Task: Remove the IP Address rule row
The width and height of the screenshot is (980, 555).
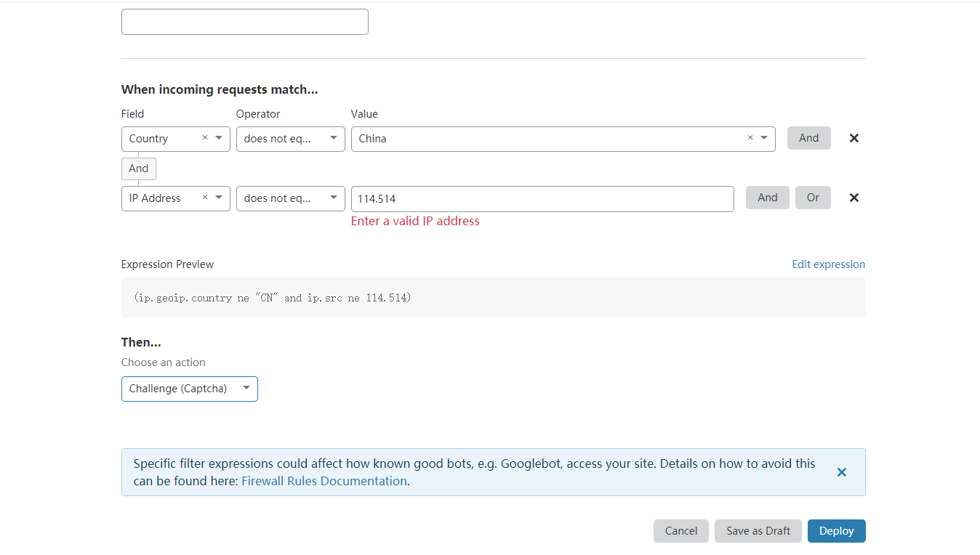Action: 854,198
